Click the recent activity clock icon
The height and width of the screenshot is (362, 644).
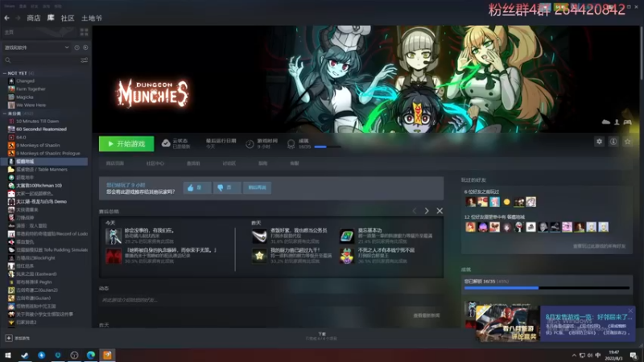click(x=76, y=47)
